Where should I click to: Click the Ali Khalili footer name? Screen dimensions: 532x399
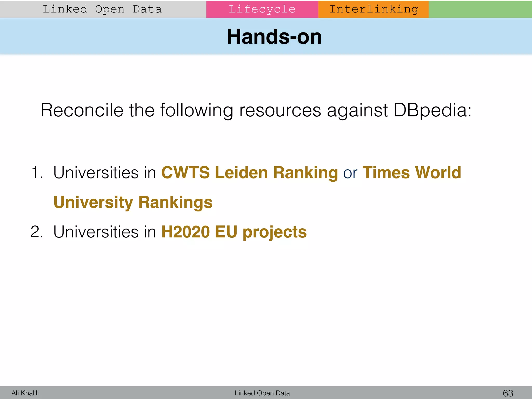[x=25, y=393]
